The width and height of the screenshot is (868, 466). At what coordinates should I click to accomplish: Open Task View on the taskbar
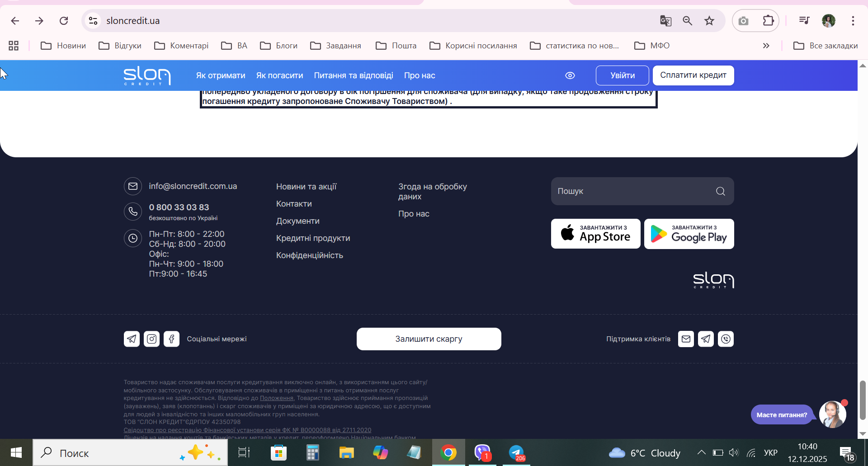(244, 452)
